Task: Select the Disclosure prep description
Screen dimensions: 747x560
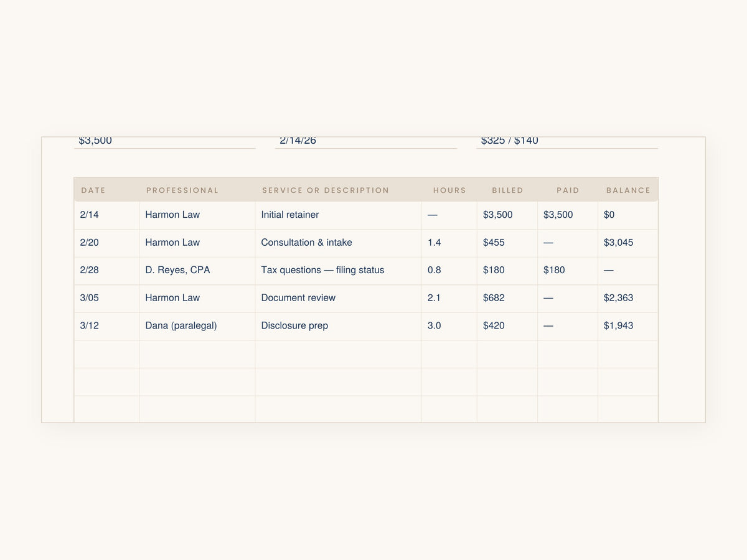Action: point(339,326)
